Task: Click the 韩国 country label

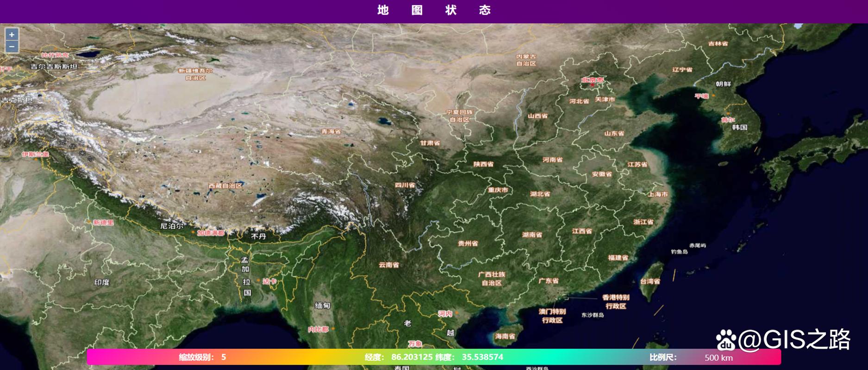Action: point(740,127)
